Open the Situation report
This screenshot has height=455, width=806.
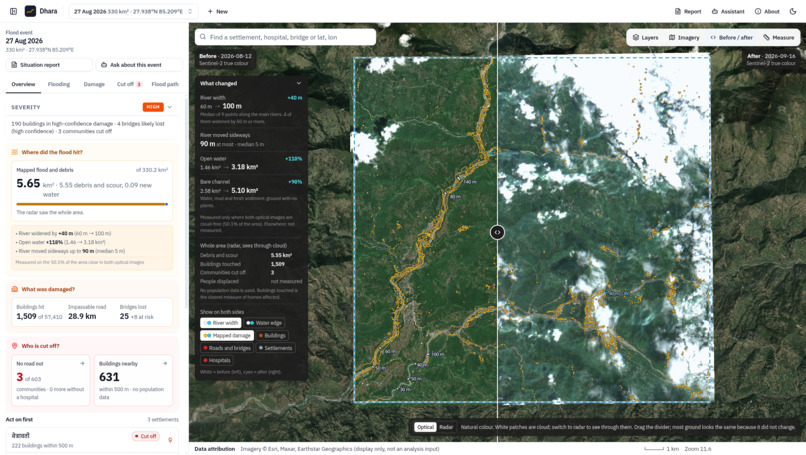49,65
